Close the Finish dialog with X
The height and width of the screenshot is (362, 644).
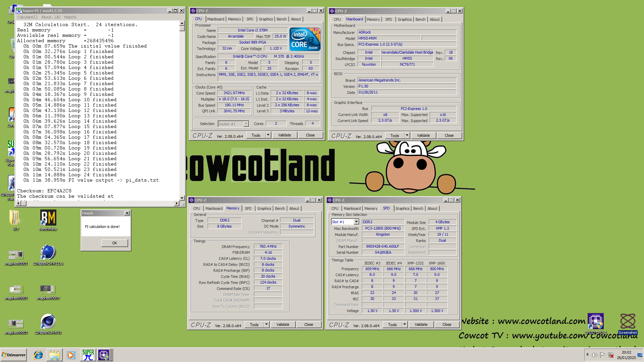point(127,213)
